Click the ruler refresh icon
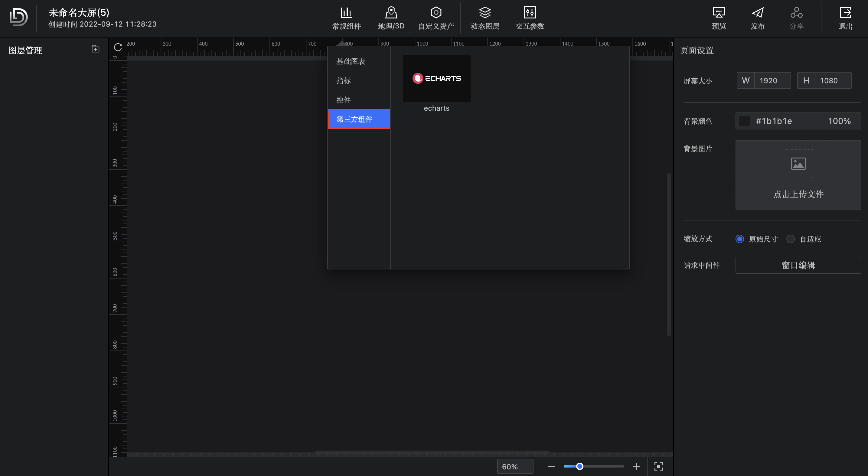 118,47
